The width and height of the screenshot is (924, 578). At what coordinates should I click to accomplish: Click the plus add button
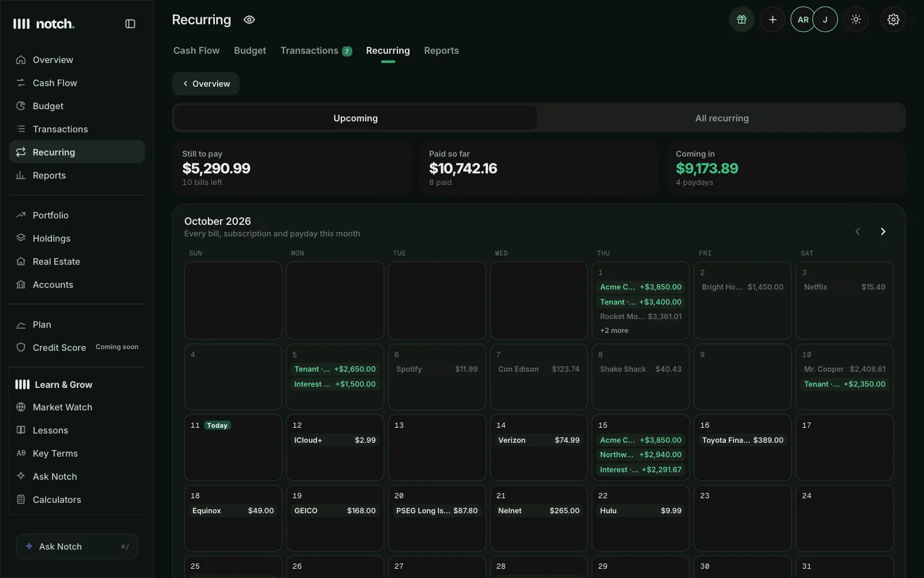pos(773,20)
